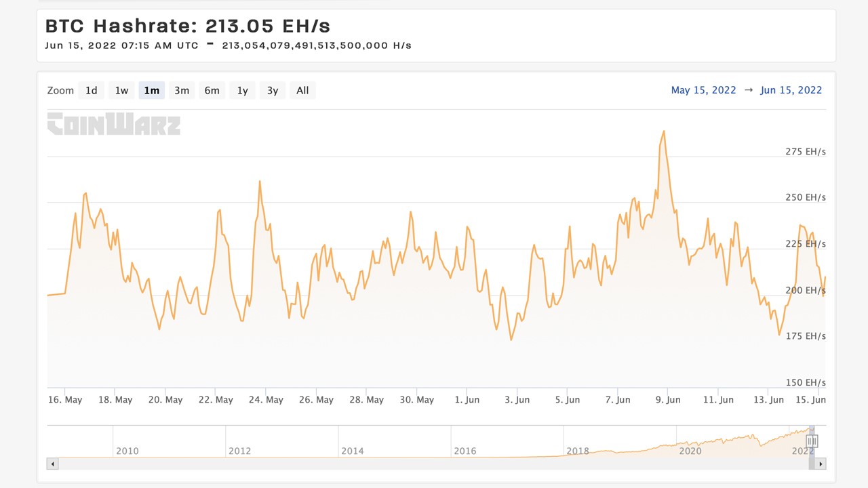Switch chart zoom to 6m
The height and width of the screenshot is (488, 868).
tap(212, 90)
